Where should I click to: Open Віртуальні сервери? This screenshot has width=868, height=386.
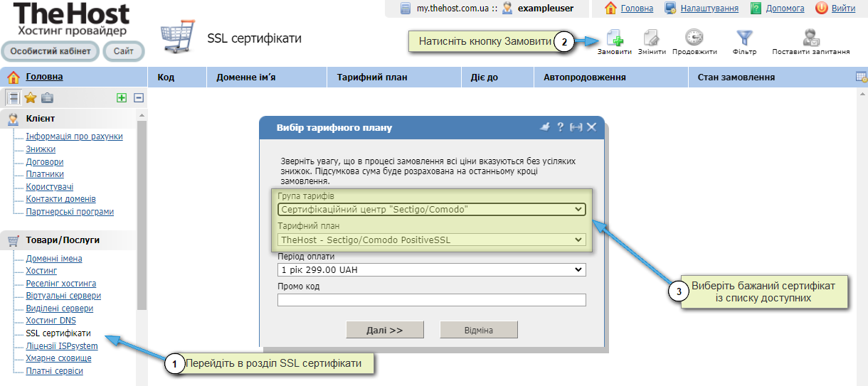(x=63, y=296)
